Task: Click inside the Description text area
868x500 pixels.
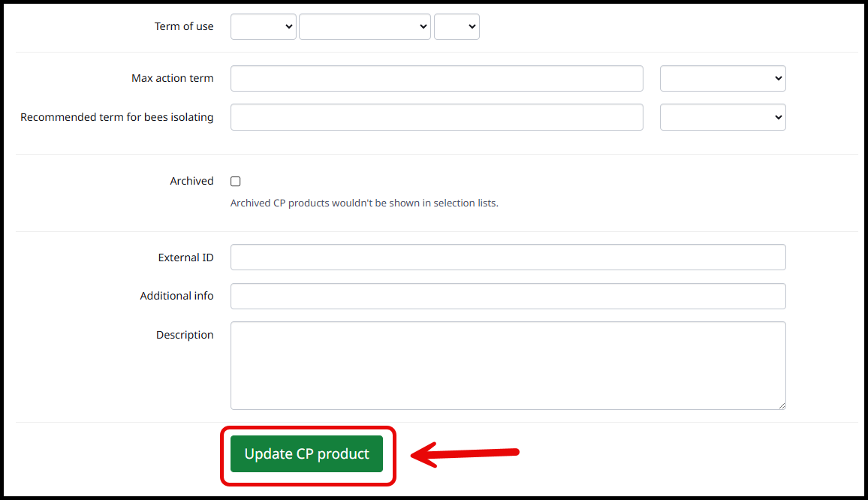Action: tap(508, 366)
